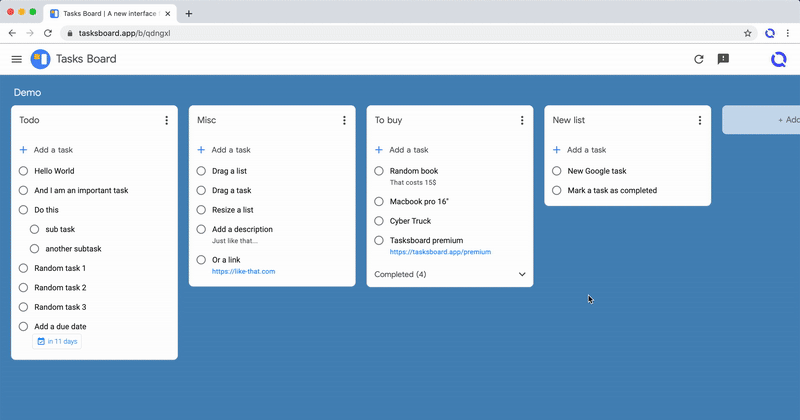Click the 'in 11 days' due date chip
This screenshot has height=420, width=800.
[58, 342]
